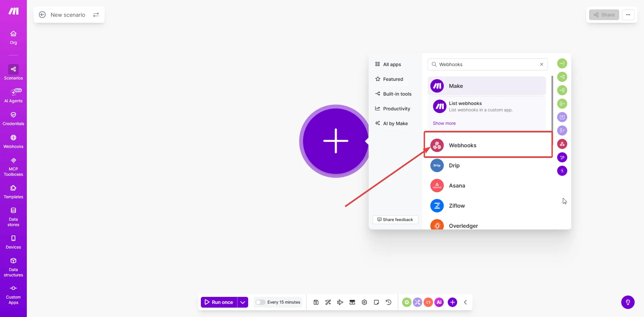
Task: Open Scenarios in sidebar
Action: (x=13, y=72)
